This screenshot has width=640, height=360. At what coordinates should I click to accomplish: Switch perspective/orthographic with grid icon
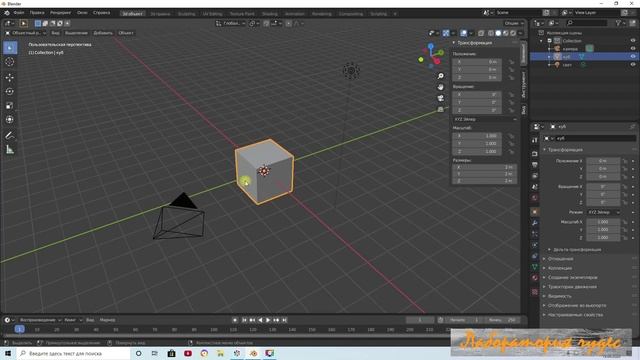[x=440, y=109]
